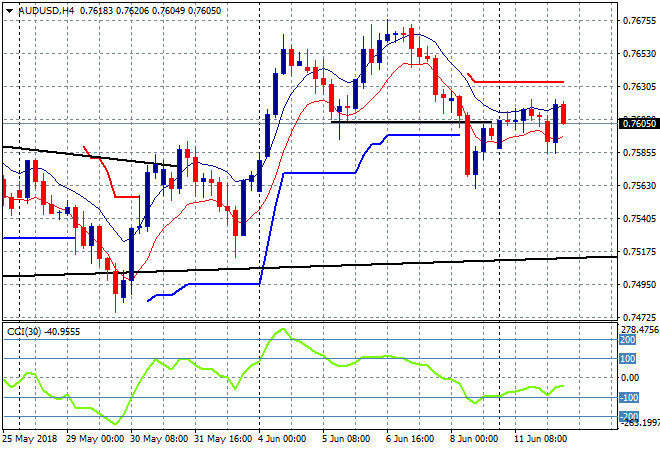Select the short black horizontal support line
This screenshot has height=450, width=660.
[400, 122]
